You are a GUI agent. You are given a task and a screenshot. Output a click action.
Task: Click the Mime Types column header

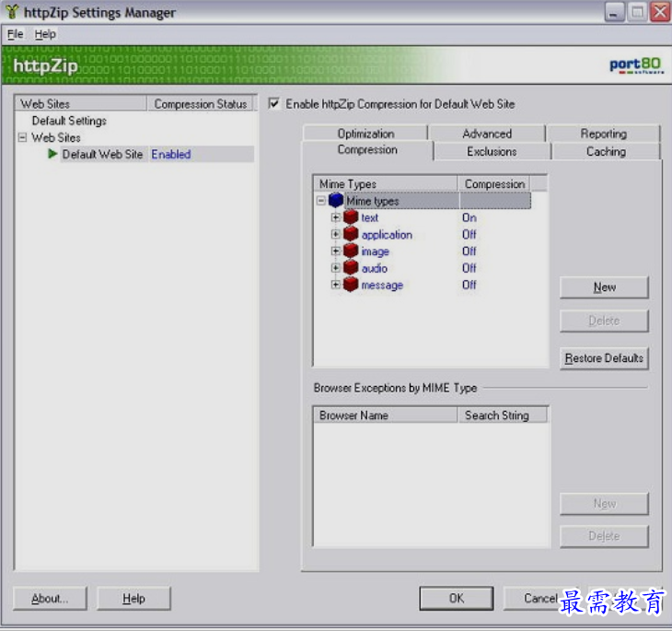(386, 183)
